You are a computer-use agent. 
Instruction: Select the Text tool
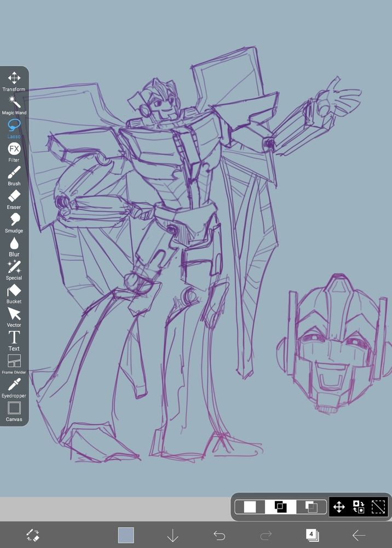pyautogui.click(x=14, y=341)
